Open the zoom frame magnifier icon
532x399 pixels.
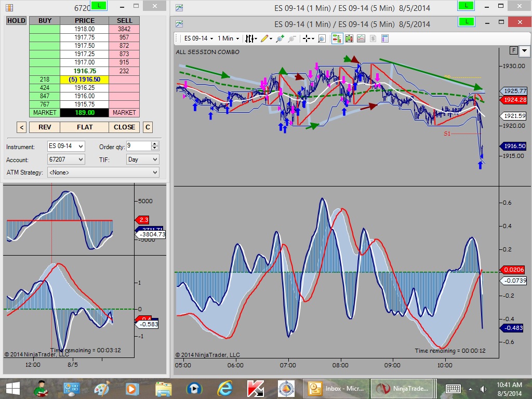pos(322,38)
